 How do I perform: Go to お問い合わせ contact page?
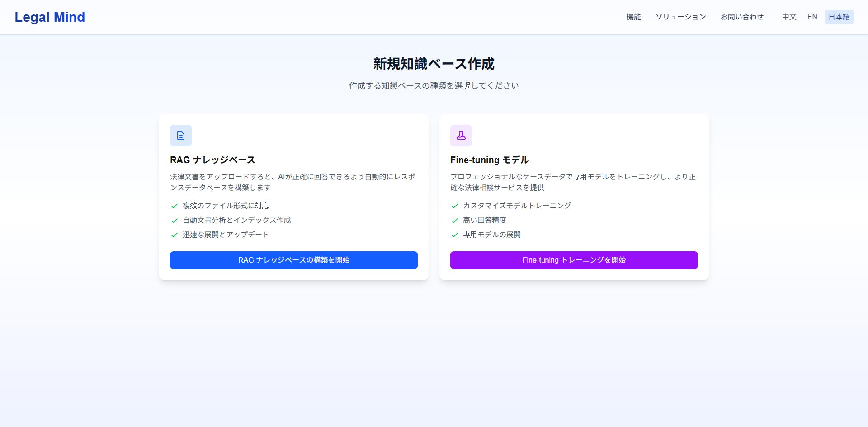tap(742, 17)
